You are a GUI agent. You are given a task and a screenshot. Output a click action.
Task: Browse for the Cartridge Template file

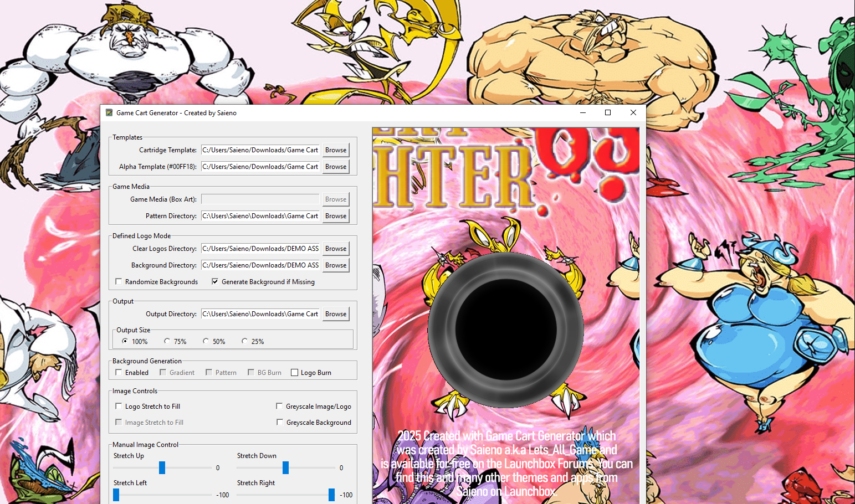[x=336, y=150]
